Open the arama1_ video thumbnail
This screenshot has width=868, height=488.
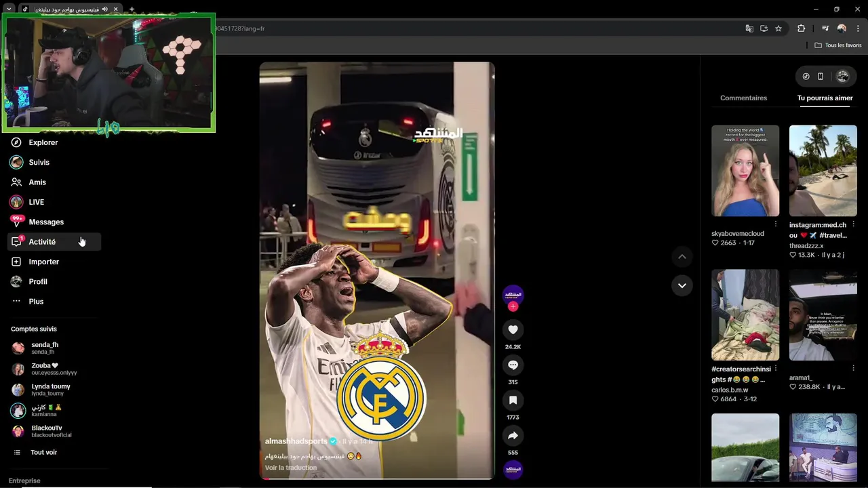coord(823,315)
